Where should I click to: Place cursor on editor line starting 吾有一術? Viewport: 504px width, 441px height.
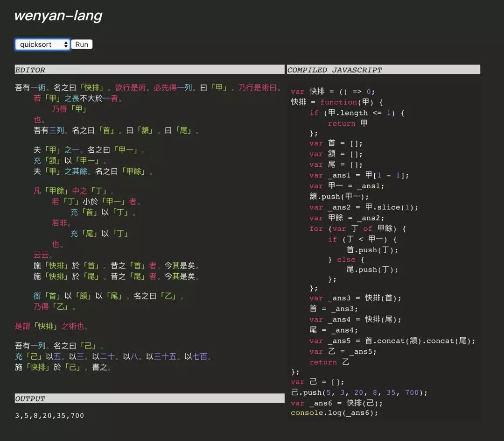(148, 87)
